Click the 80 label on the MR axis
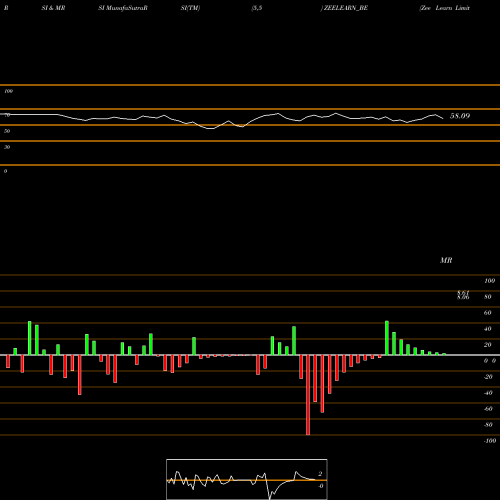 coord(487,297)
